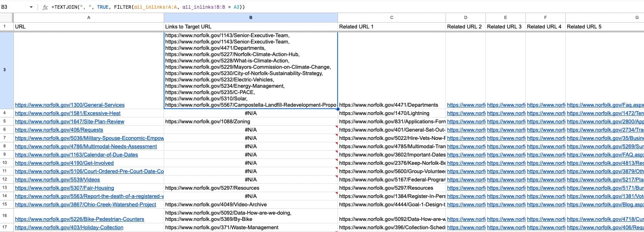Select the 831/Applications-Forn cell
Screen dimensions: 644x232
(392, 122)
